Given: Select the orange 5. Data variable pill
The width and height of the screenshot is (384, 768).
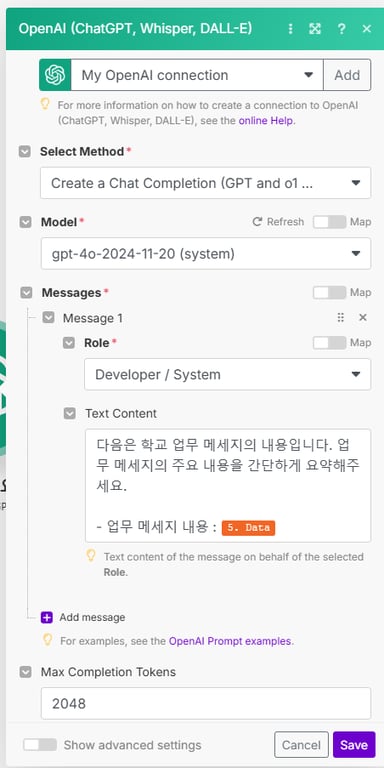Looking at the screenshot, I should click(248, 528).
